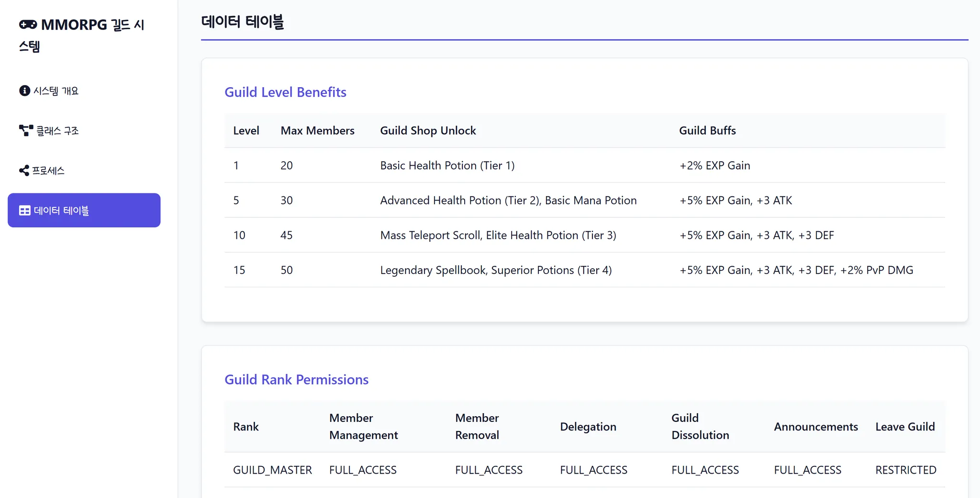980x498 pixels.
Task: Click the RESTRICTED Leave Guild cell
Action: click(x=905, y=470)
